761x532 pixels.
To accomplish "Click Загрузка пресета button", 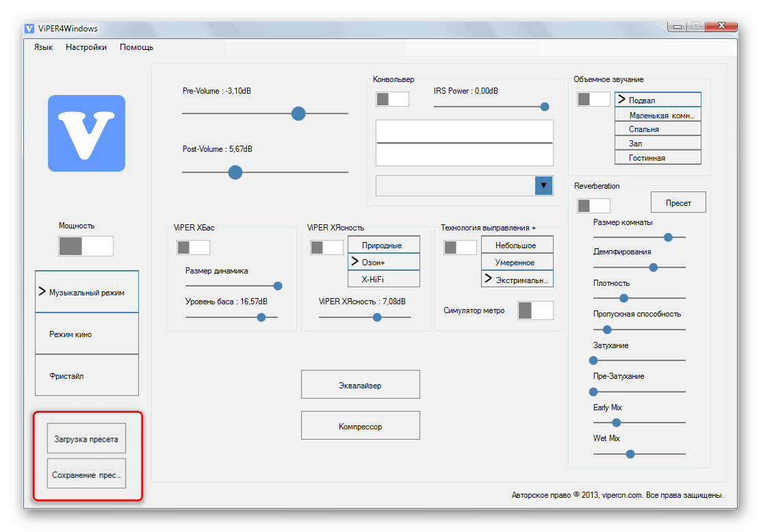I will (86, 438).
